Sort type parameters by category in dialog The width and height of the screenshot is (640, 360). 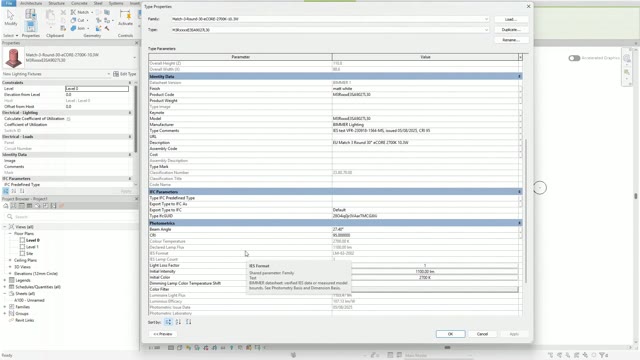pyautogui.click(x=168, y=322)
